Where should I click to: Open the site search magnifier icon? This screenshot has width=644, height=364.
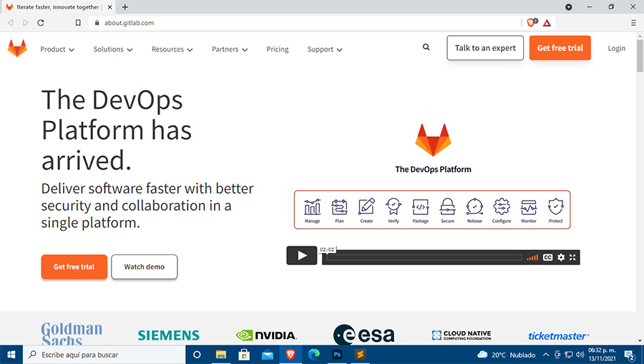pyautogui.click(x=426, y=47)
